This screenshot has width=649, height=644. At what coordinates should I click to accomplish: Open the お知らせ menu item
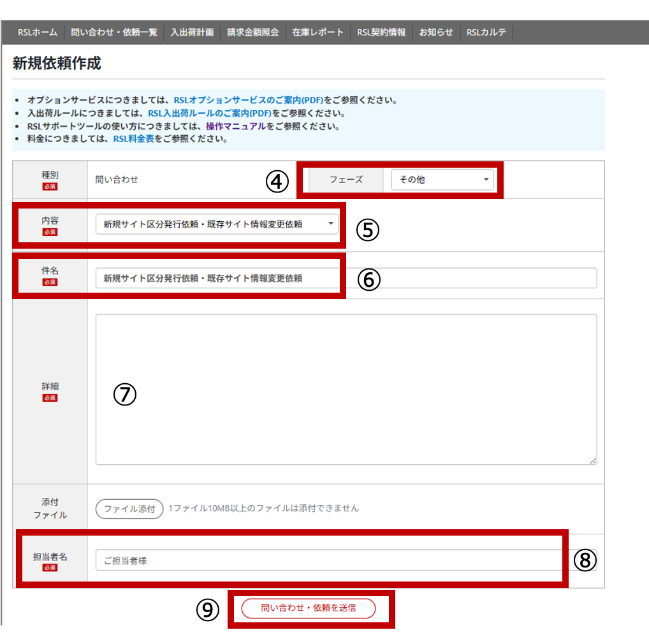436,33
